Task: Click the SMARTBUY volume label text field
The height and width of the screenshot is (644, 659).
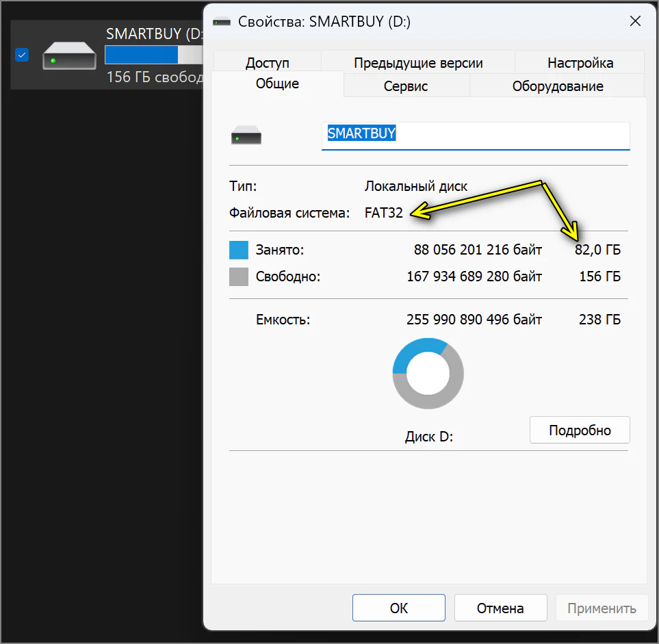Action: click(x=475, y=135)
